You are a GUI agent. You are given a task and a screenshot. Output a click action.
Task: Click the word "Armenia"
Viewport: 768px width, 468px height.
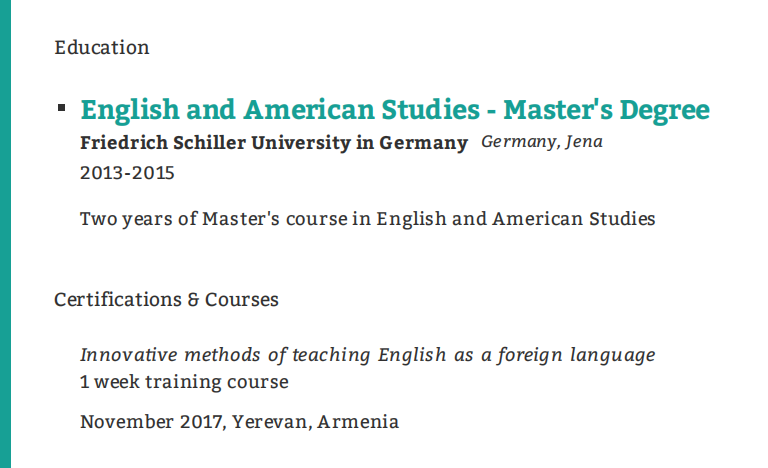(358, 421)
